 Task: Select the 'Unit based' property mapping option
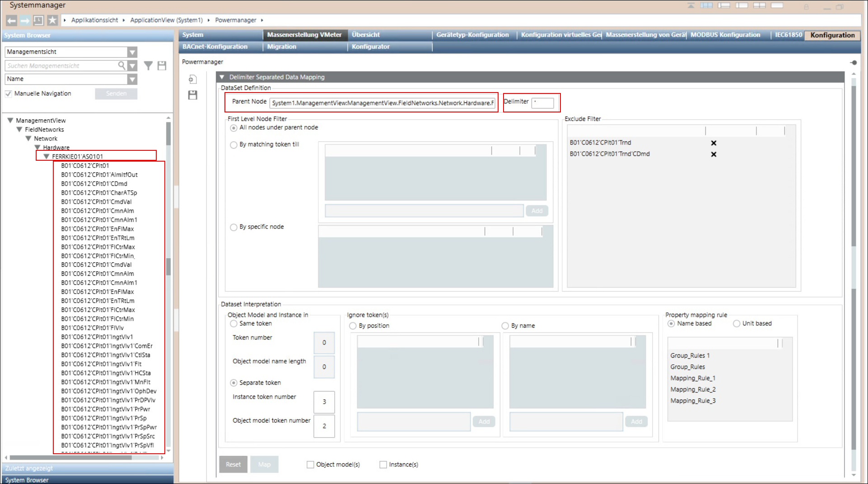(x=737, y=324)
